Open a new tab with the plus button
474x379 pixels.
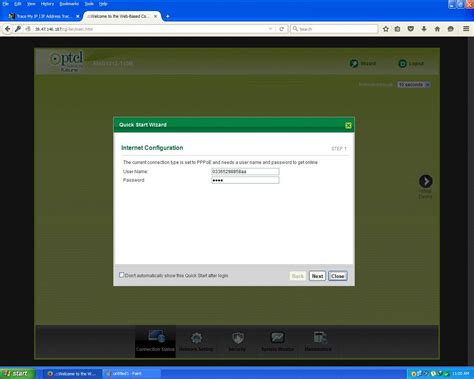pyautogui.click(x=168, y=16)
